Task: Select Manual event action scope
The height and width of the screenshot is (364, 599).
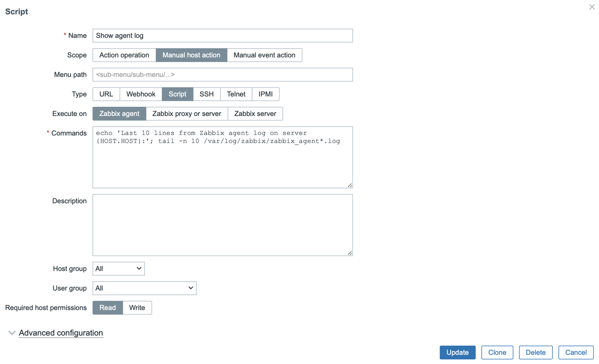Action: [x=264, y=55]
